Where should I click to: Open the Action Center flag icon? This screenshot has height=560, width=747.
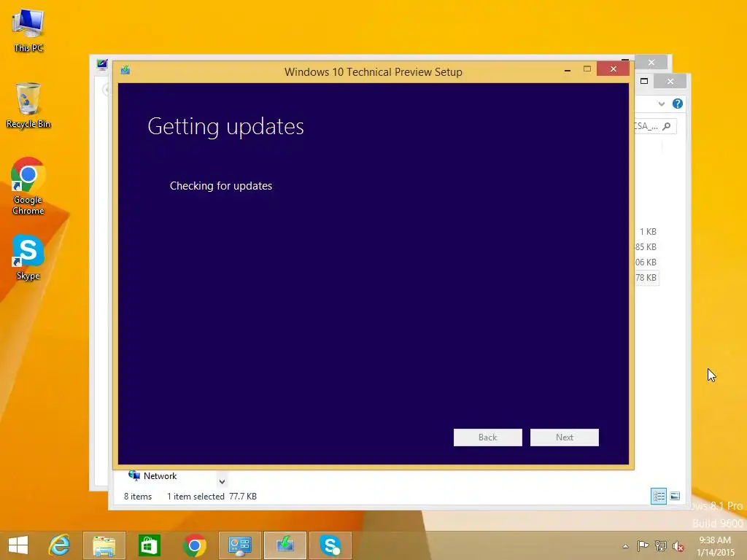click(x=643, y=546)
